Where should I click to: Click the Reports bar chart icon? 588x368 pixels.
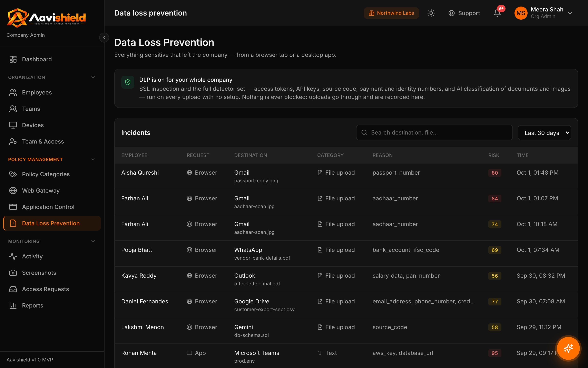tap(13, 305)
